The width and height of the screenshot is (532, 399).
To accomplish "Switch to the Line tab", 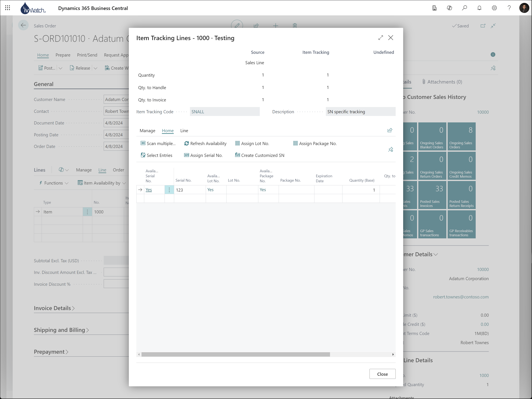I will point(184,130).
